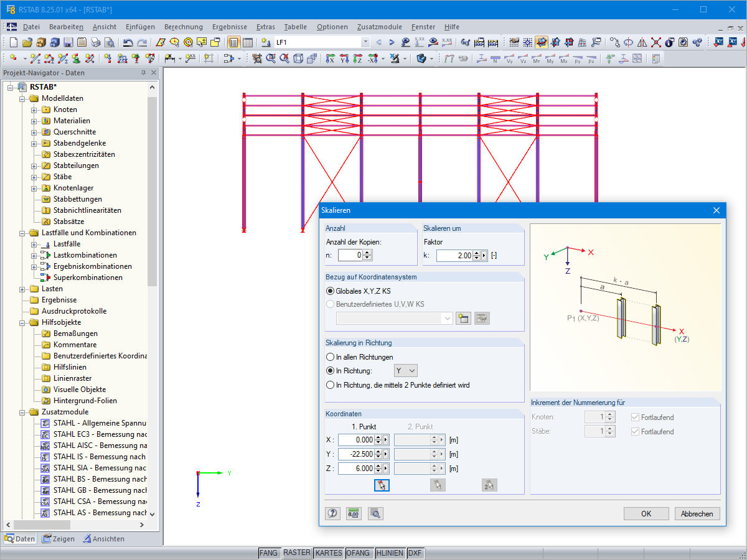Expand the Lastkombinationen tree node
Image resolution: width=747 pixels, height=560 pixels.
pos(34,255)
